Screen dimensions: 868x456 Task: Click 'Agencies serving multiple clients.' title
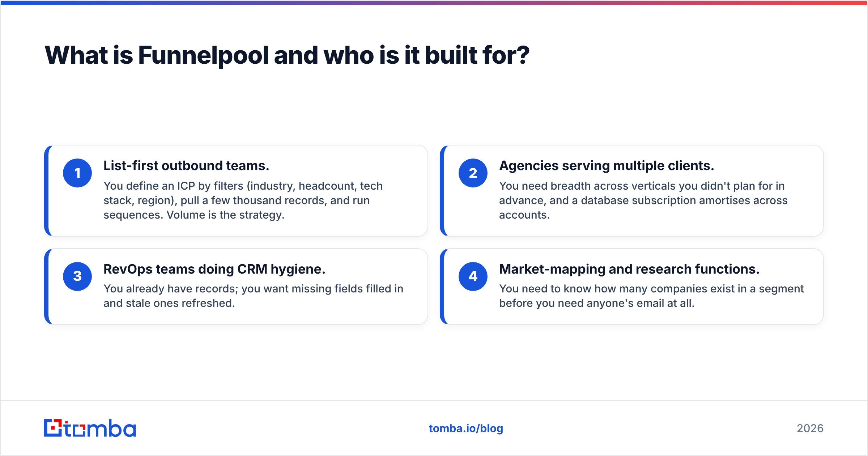pyautogui.click(x=607, y=165)
